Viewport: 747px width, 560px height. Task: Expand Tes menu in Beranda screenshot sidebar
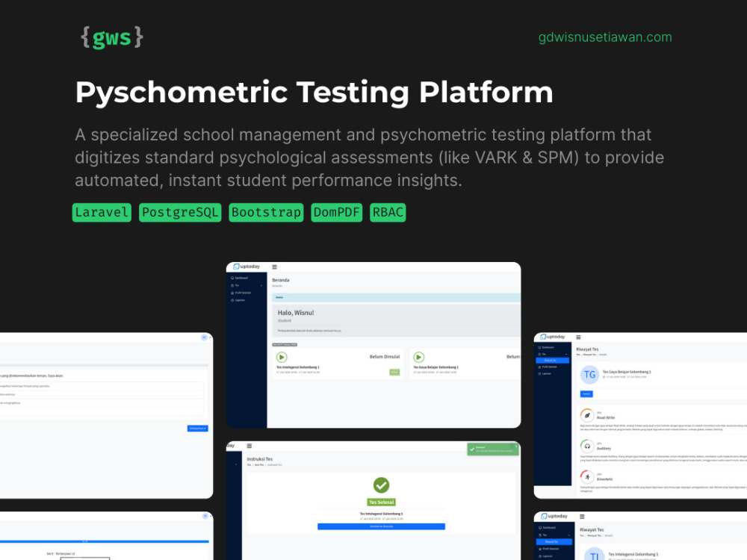pyautogui.click(x=247, y=285)
